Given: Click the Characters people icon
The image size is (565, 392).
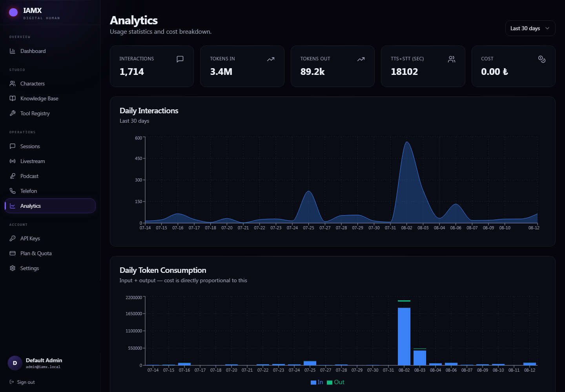Looking at the screenshot, I should [13, 83].
